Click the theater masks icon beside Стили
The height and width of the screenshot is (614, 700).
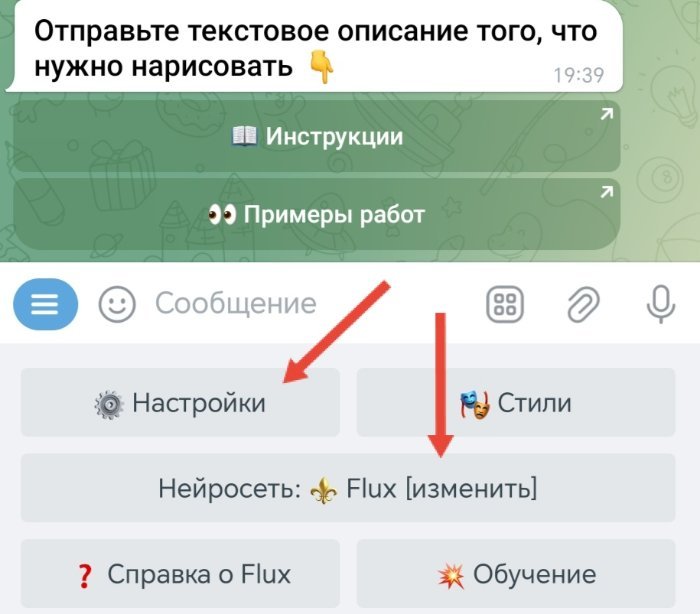pos(475,404)
